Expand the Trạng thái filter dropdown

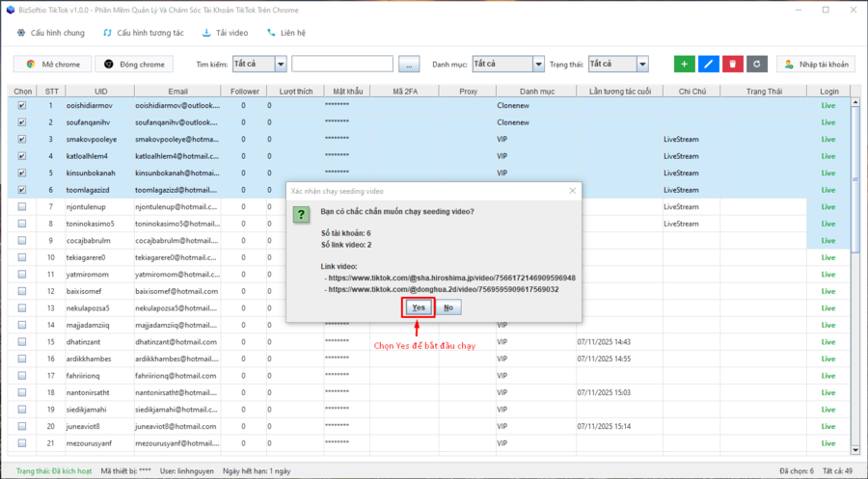(x=642, y=65)
